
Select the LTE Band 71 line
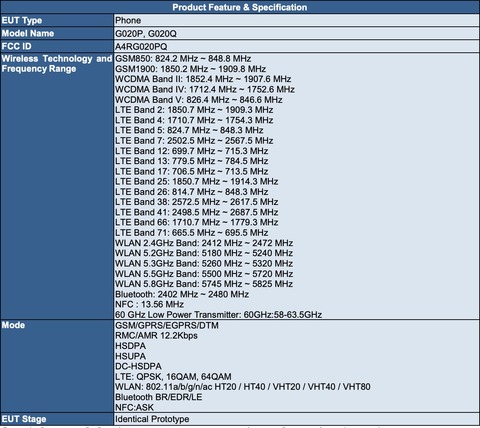[191, 233]
